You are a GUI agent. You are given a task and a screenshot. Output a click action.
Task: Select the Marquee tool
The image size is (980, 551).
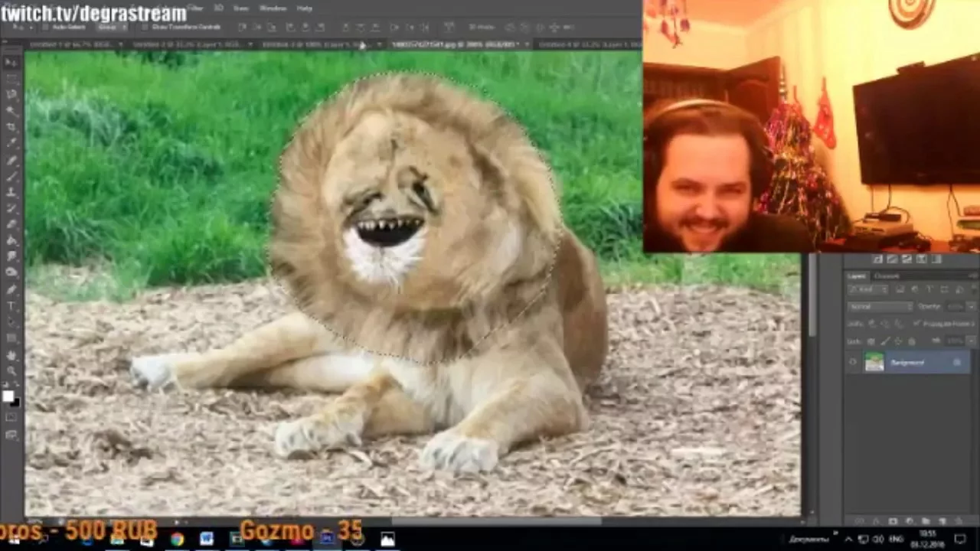pos(11,78)
